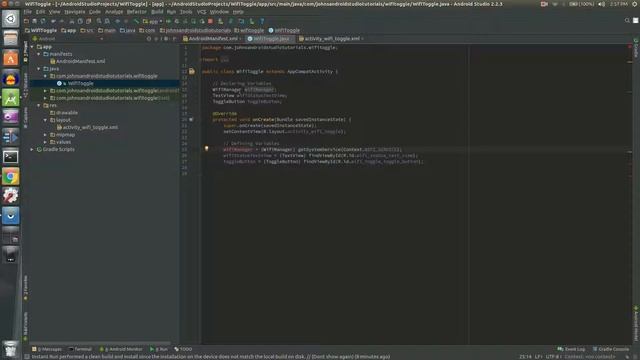640x360 pixels.
Task: Open the File menu
Action: tap(27, 12)
